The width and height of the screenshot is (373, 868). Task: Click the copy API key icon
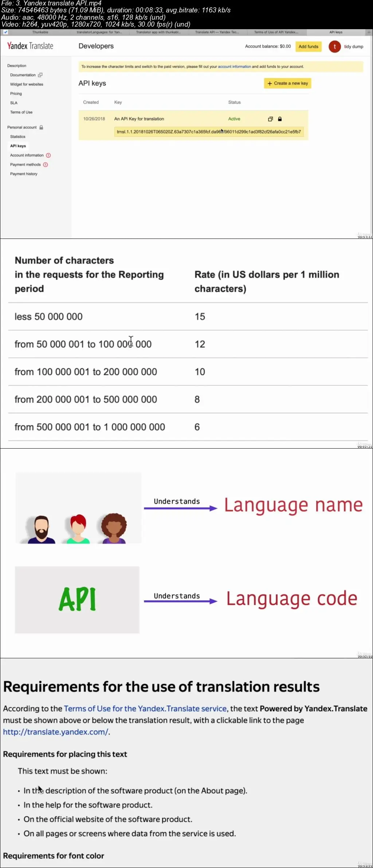tap(270, 119)
